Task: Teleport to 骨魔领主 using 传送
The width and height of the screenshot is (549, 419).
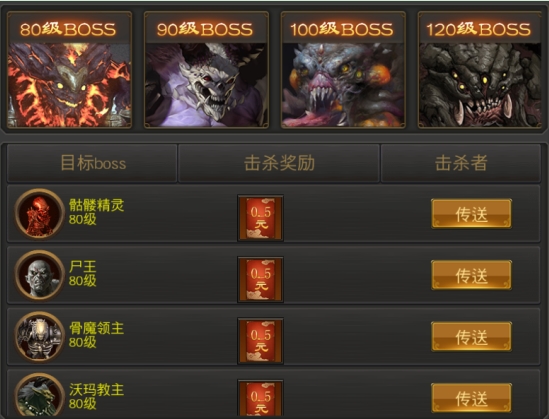Action: coord(471,337)
